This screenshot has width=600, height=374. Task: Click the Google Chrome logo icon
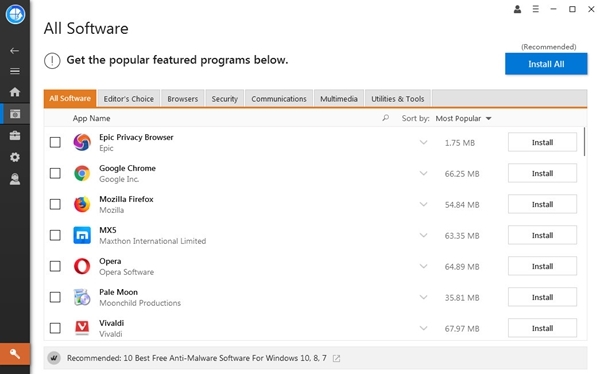click(x=82, y=173)
